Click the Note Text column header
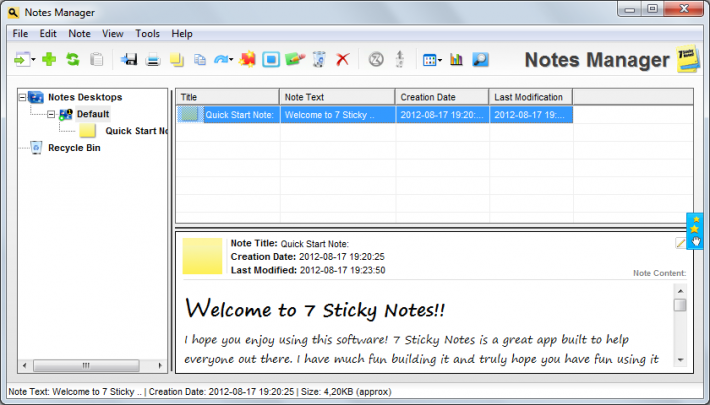 337,97
